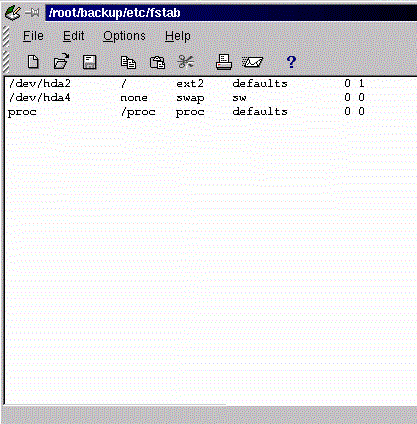Copy the selection using the Copy icon
The width and height of the screenshot is (417, 424).
point(128,62)
